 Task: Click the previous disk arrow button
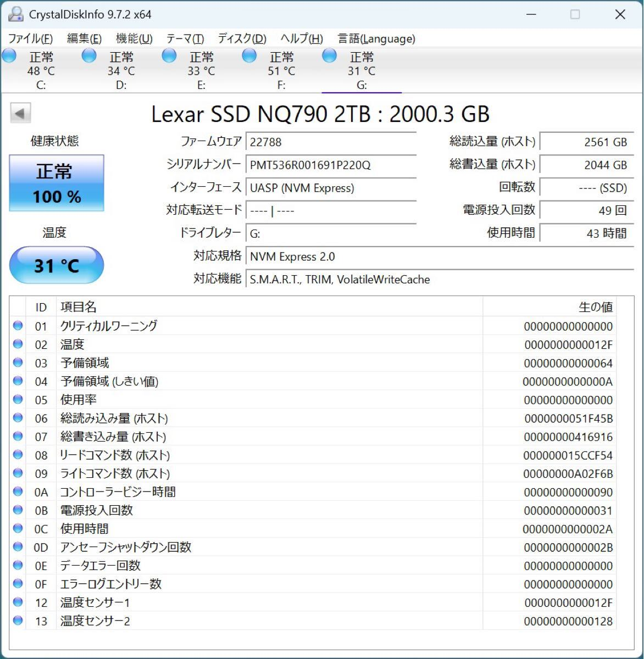click(20, 114)
